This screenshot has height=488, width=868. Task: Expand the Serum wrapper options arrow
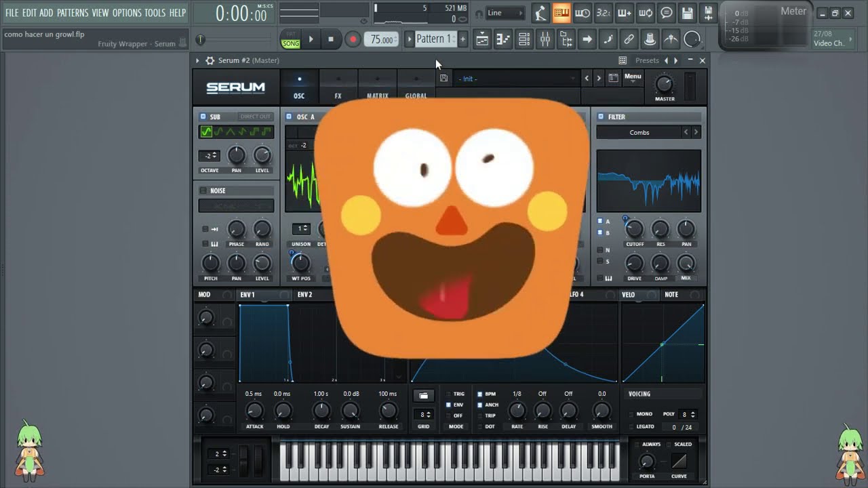(x=197, y=60)
